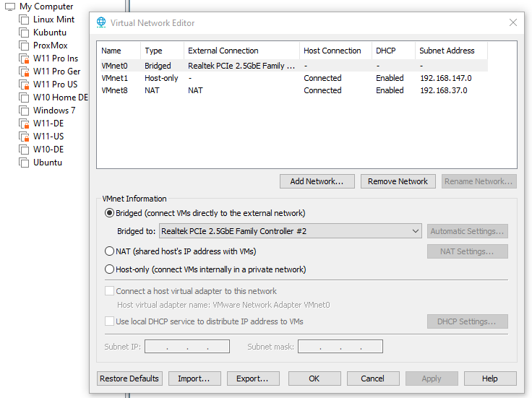Click the Virtual Network Editor globe icon
This screenshot has width=532, height=398.
[101, 22]
